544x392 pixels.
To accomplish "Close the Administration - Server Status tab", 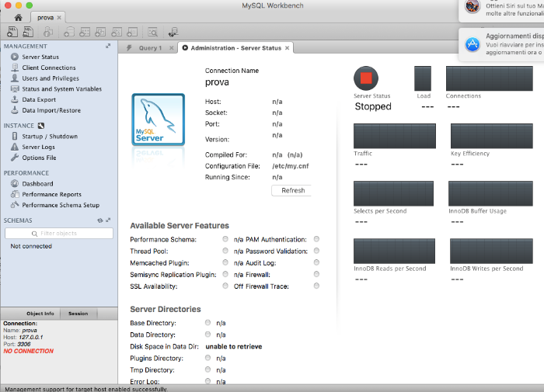I will [x=287, y=48].
